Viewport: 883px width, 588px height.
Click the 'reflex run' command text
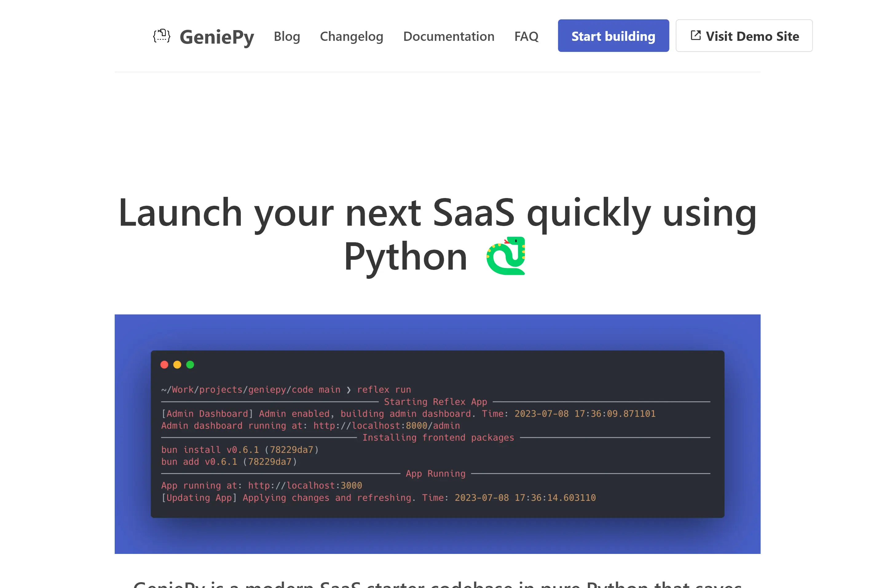click(384, 390)
